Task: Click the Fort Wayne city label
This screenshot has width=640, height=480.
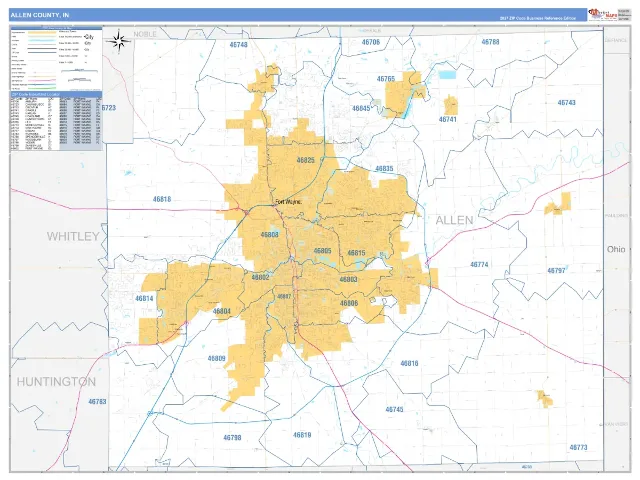Action: [x=289, y=202]
